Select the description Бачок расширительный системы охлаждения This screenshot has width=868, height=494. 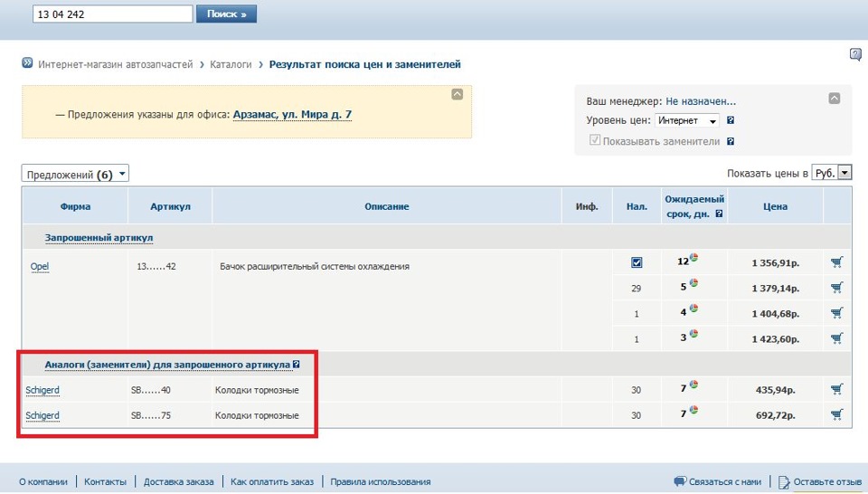point(315,266)
